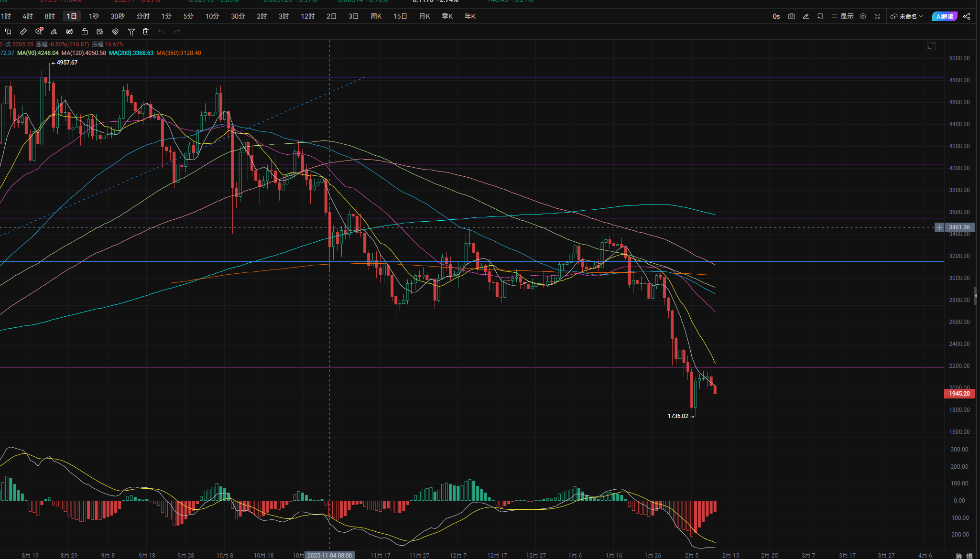The image size is (980, 559).
Task: Toggle the magnet snap icon
Action: click(x=115, y=32)
